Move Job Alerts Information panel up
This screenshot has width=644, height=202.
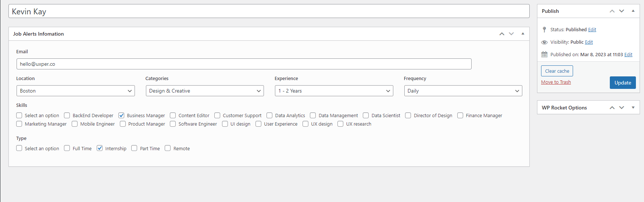502,34
